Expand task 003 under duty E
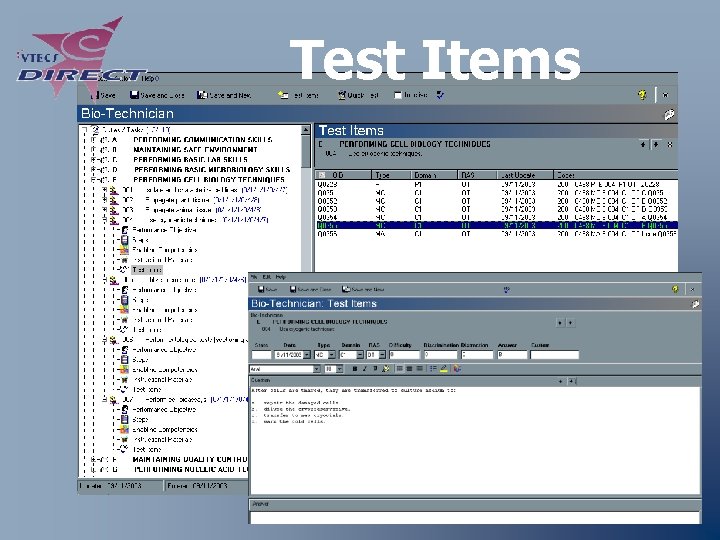 tap(105, 209)
